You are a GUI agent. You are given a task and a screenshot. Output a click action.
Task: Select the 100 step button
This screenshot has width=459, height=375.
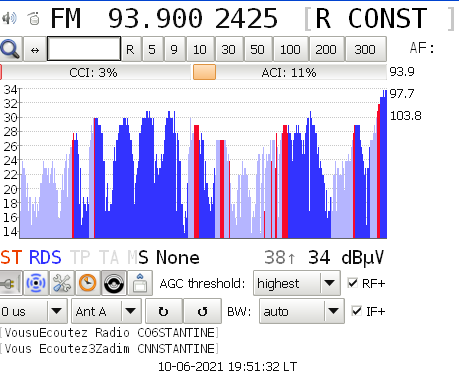click(290, 49)
